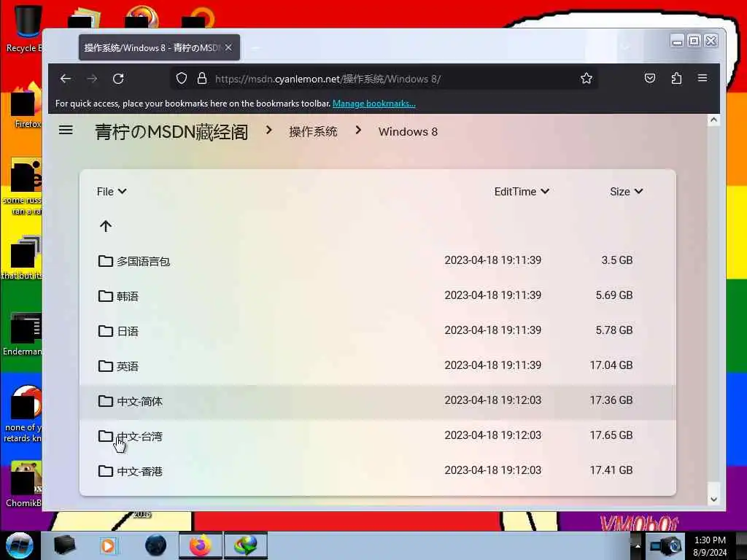Click the page scrollbar up arrow

[x=713, y=120]
